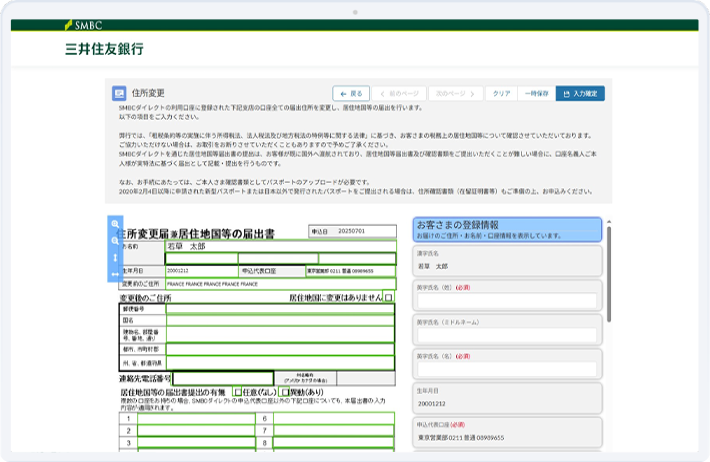Click account row 2 field in form

(196, 431)
